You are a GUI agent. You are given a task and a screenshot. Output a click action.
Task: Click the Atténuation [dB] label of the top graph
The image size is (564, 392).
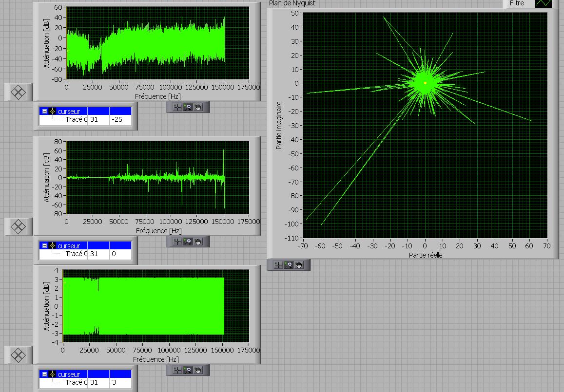point(46,43)
